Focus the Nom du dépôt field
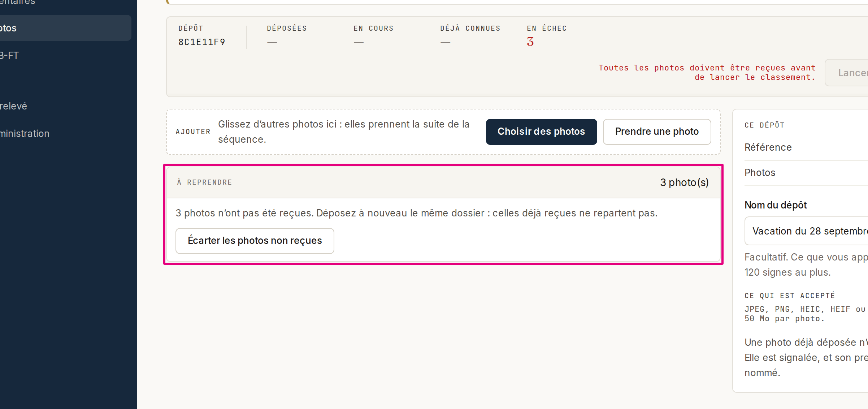The image size is (868, 409). (806, 231)
